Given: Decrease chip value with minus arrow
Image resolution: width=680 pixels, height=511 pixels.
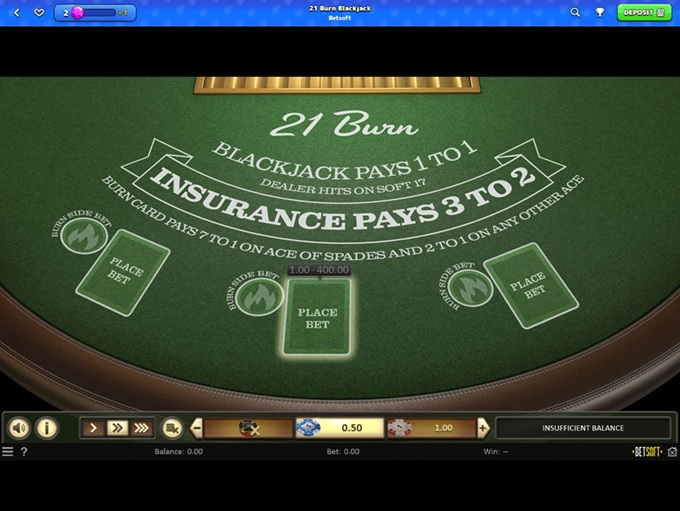Looking at the screenshot, I should (196, 428).
